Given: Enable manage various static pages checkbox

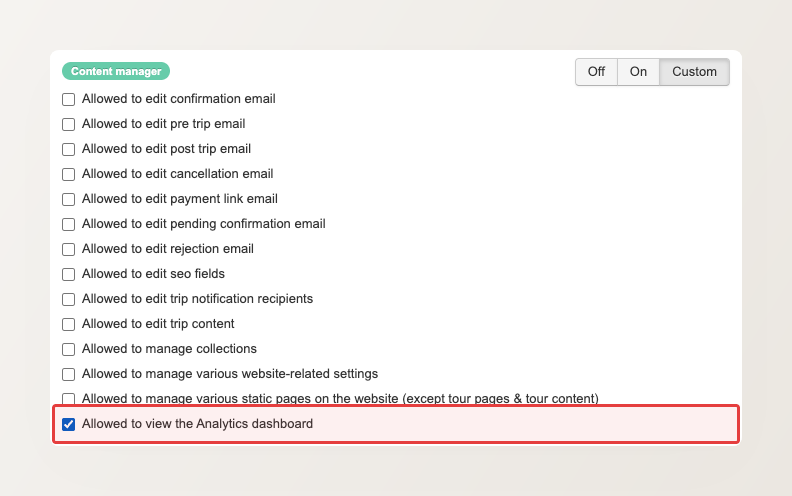Looking at the screenshot, I should [69, 399].
